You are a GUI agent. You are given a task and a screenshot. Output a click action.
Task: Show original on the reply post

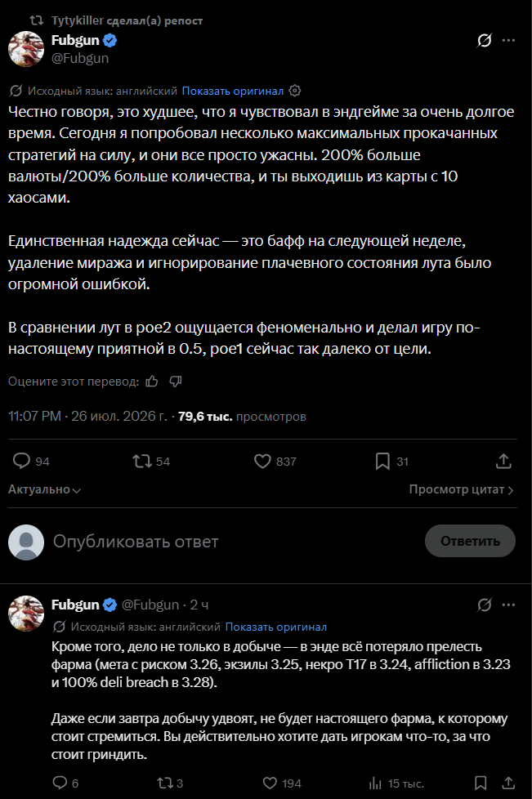pos(275,627)
